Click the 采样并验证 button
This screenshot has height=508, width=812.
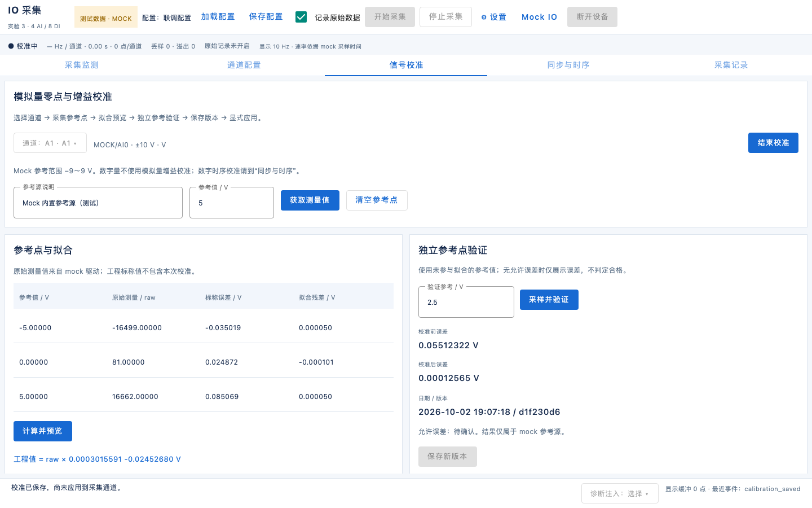point(549,300)
